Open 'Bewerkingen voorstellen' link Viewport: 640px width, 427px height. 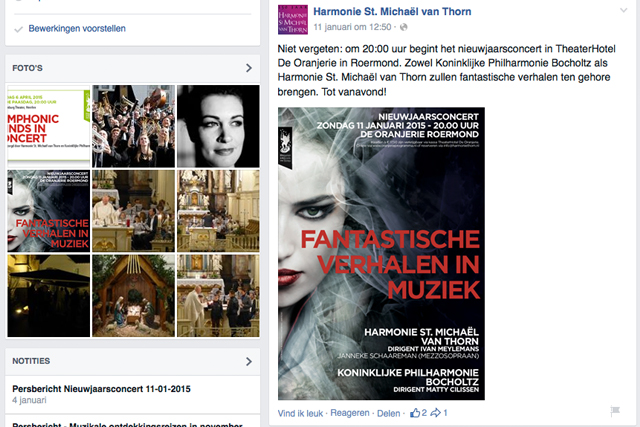[x=77, y=29]
